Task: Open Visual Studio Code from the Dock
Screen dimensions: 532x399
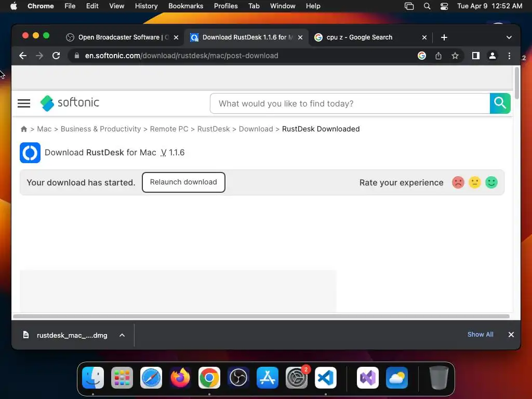Action: click(x=326, y=378)
